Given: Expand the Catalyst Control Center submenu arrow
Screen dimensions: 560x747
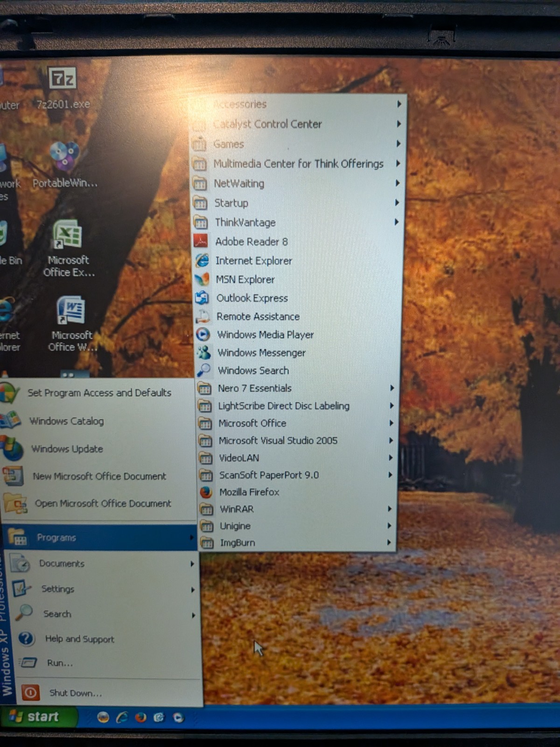Looking at the screenshot, I should point(399,124).
